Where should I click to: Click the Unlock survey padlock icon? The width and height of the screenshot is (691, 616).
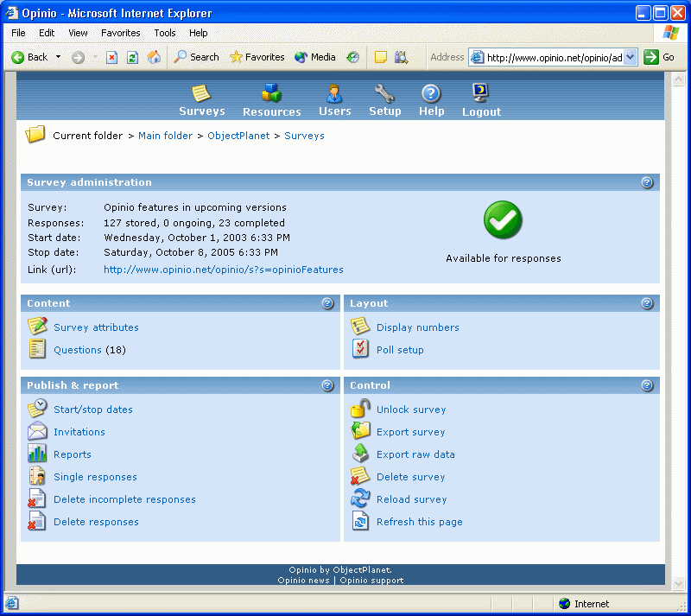(360, 408)
